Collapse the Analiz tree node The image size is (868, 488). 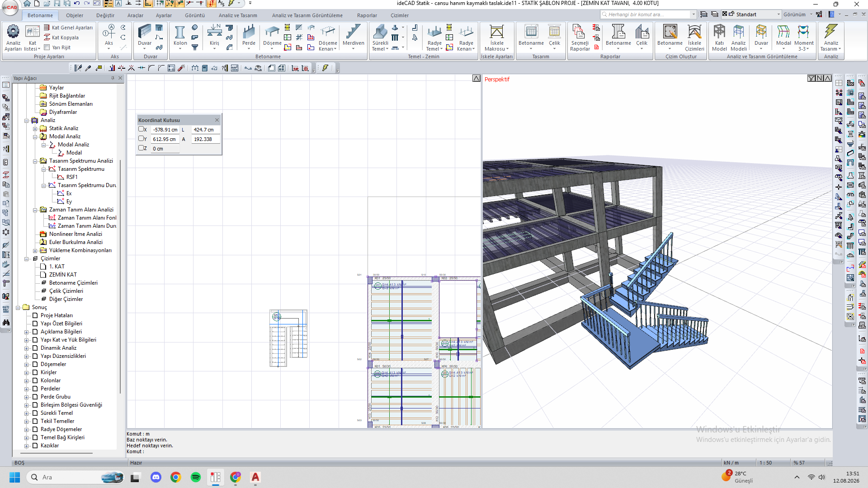(26, 120)
